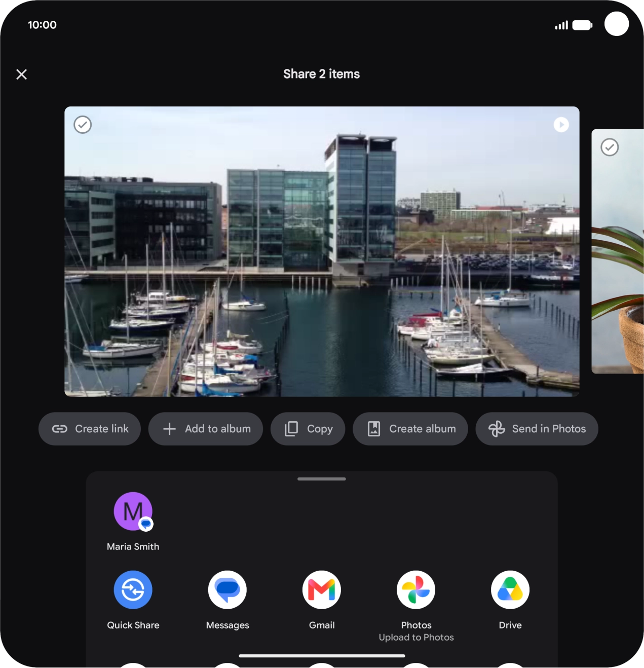
Task: Upload to Photos app icon
Action: [416, 590]
